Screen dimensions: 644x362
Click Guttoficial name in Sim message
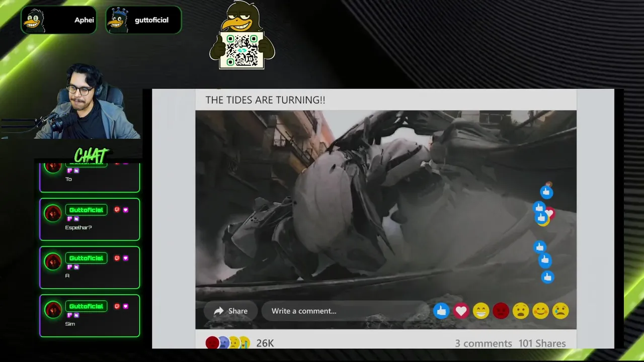pyautogui.click(x=86, y=306)
